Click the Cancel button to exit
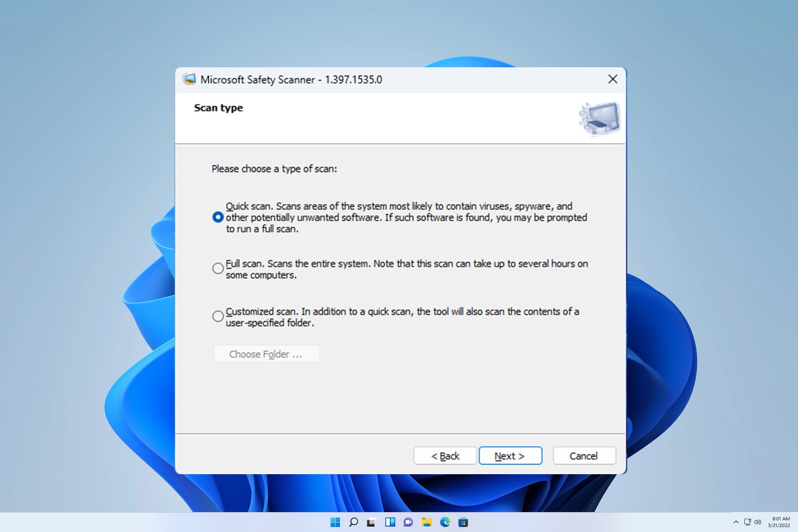Viewport: 798px width, 532px height. tap(584, 456)
